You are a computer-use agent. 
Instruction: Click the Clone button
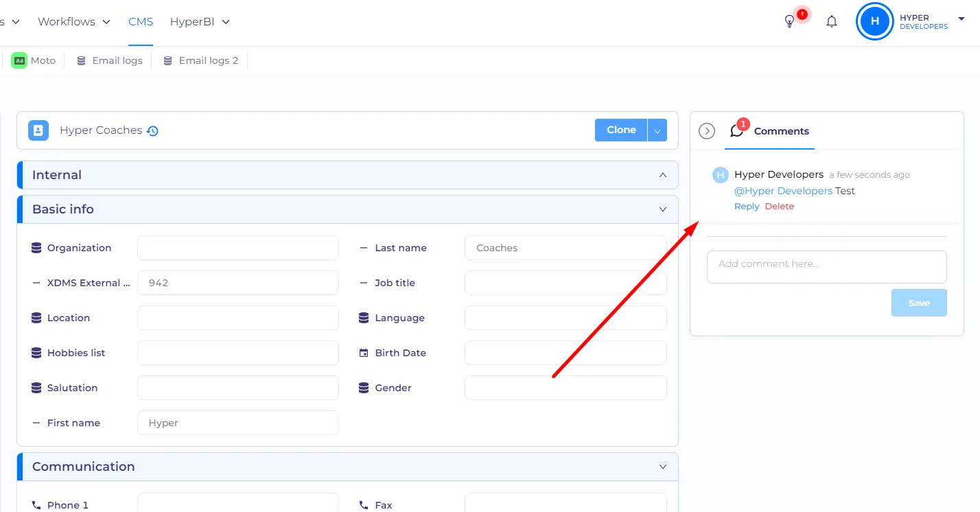click(621, 130)
